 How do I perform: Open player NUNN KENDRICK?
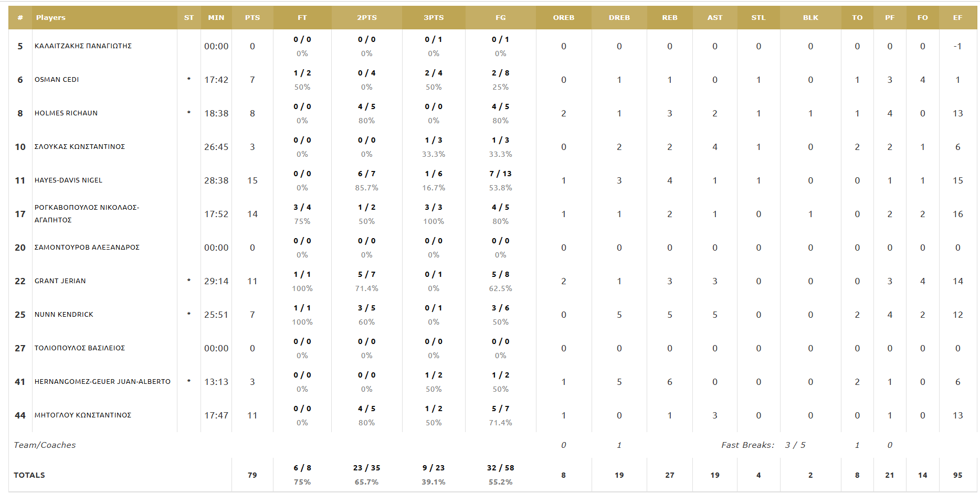point(64,315)
